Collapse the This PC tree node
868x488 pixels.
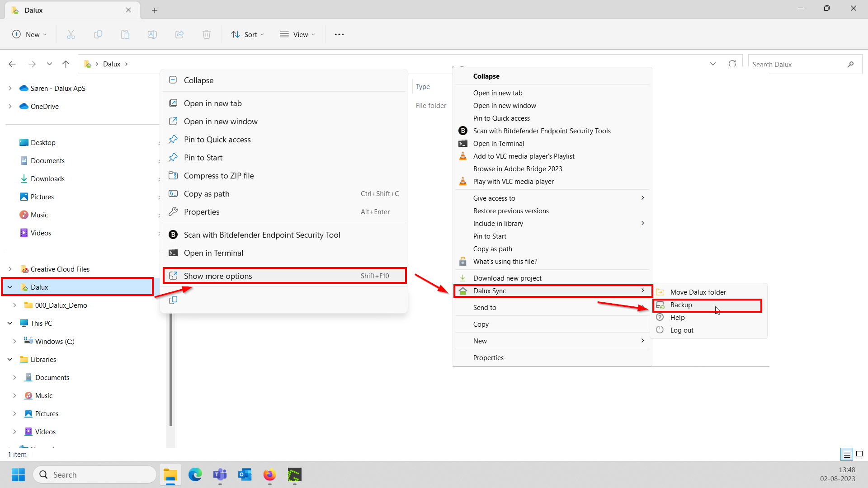coord(10,324)
